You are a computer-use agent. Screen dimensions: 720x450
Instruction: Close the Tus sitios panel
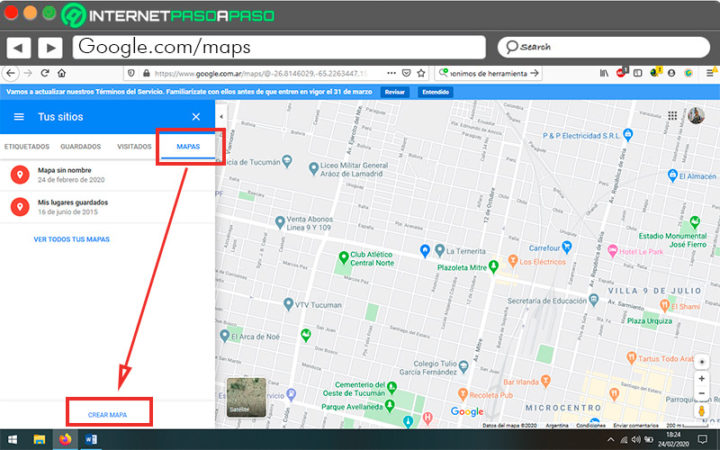(196, 117)
